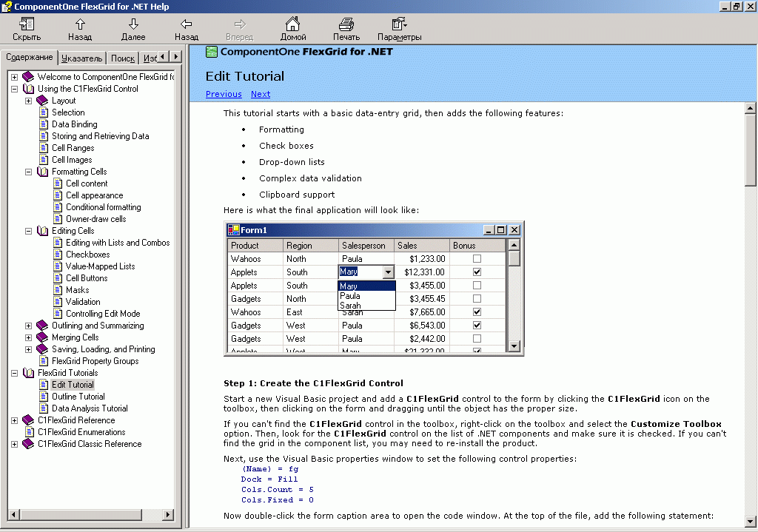Image resolution: width=758 pixels, height=532 pixels.
Task: Click the book icon beside C1FlexGrid Classic Reference
Action: 29,444
